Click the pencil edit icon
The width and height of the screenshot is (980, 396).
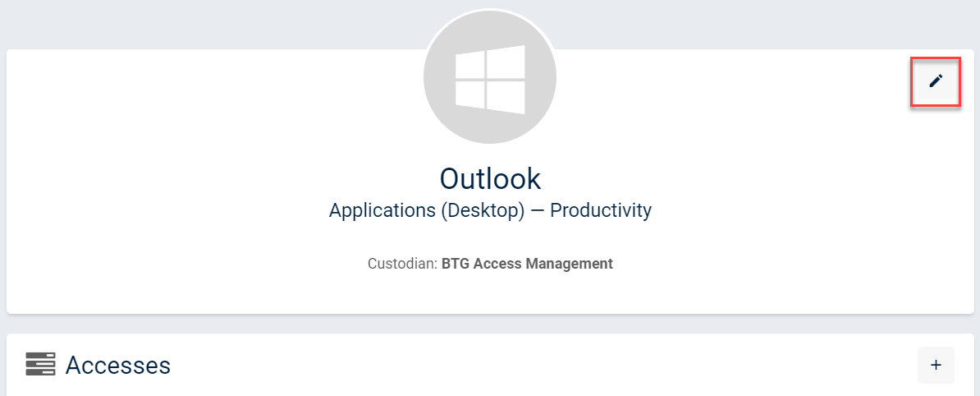click(936, 81)
